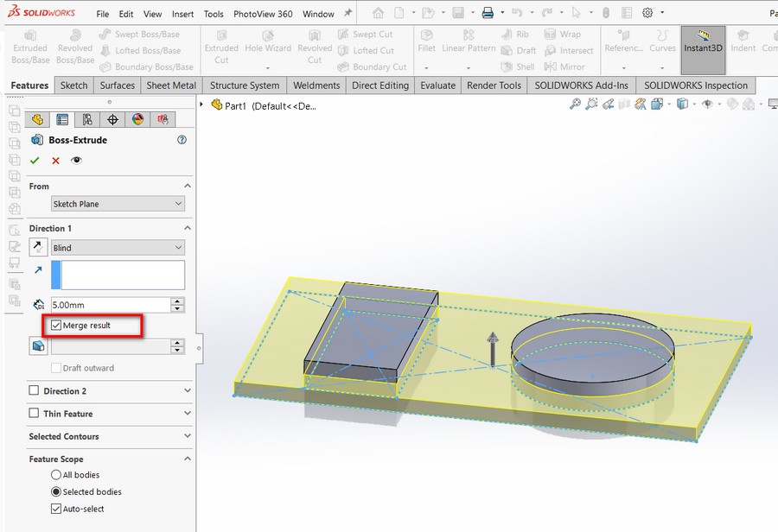The height and width of the screenshot is (532, 778).
Task: Select the Selected bodies radio button
Action: (x=56, y=491)
